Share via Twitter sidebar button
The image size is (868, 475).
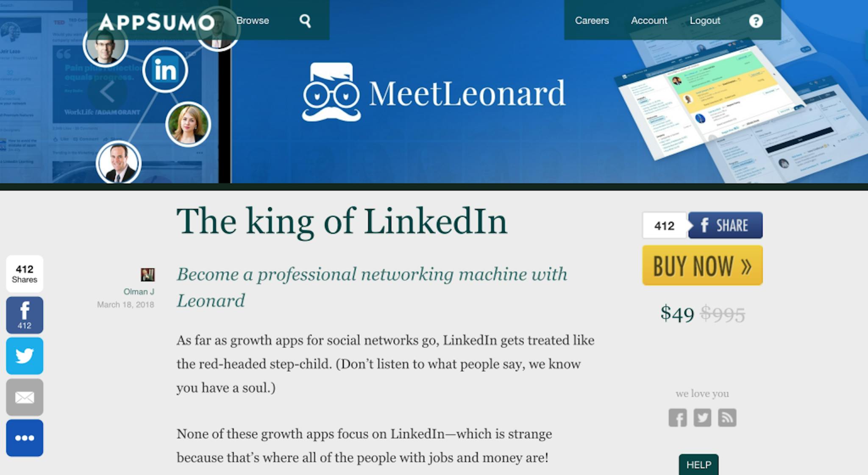pyautogui.click(x=25, y=356)
